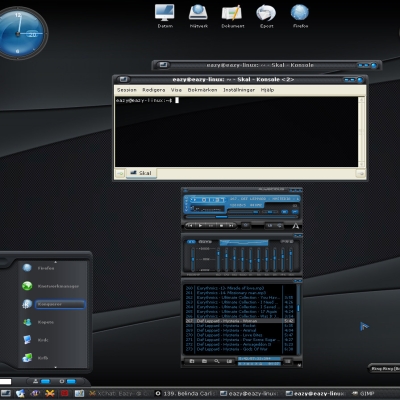Click the song seek bar in the player
This screenshot has width=400, height=400.
pyautogui.click(x=241, y=217)
